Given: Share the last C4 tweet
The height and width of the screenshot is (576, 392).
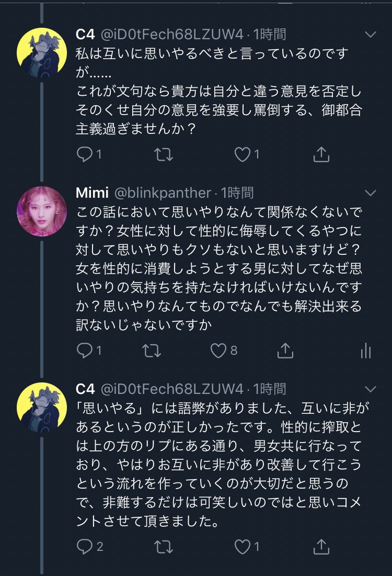Looking at the screenshot, I should pyautogui.click(x=320, y=547).
